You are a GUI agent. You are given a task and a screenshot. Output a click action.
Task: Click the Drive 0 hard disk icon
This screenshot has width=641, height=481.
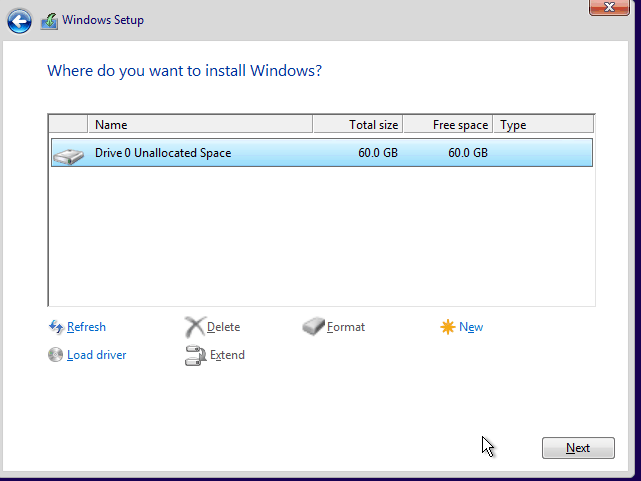68,156
